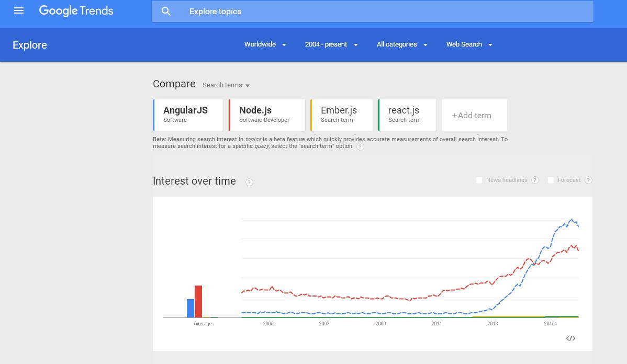Enable the News headlines checkbox
Screen dimensions: 627x364
[479, 180]
